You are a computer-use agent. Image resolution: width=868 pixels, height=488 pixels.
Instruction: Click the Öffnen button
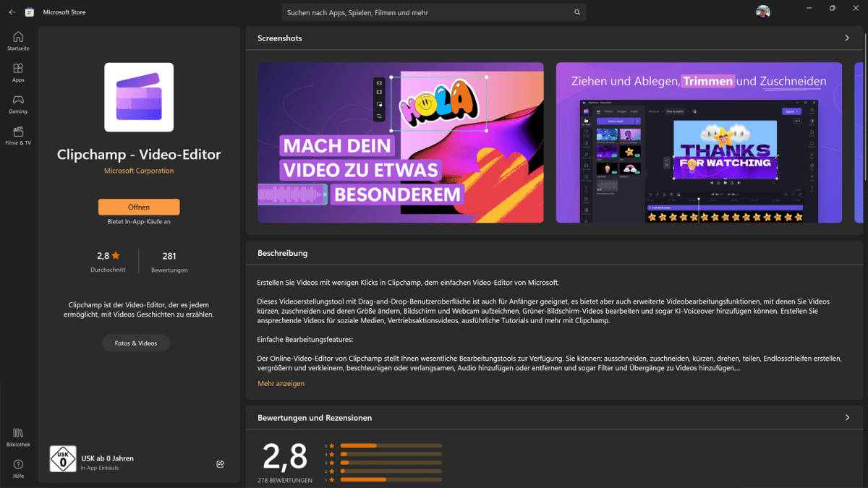139,207
